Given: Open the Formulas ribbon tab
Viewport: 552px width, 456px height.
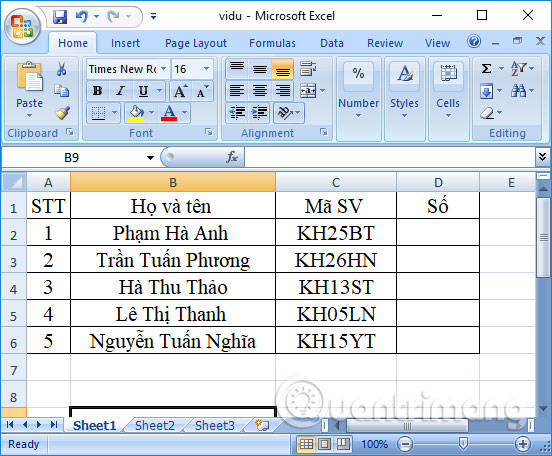Looking at the screenshot, I should click(272, 43).
